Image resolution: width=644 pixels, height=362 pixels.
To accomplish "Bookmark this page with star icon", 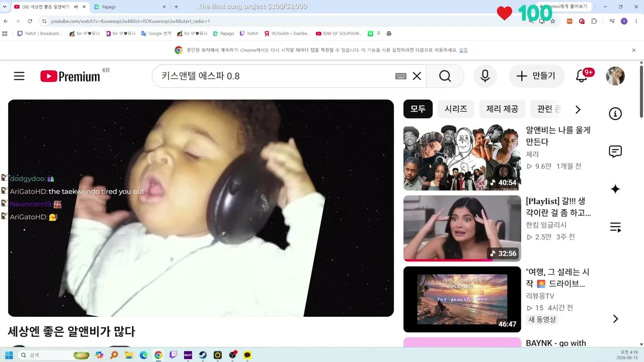I will (552, 21).
